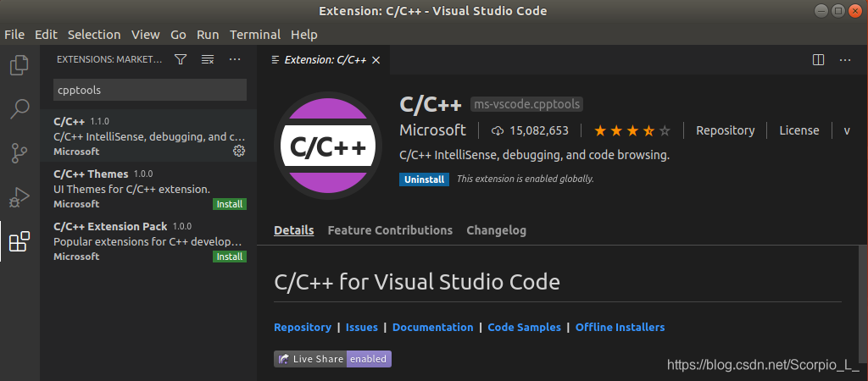
Task: Open the View menu
Action: (146, 34)
